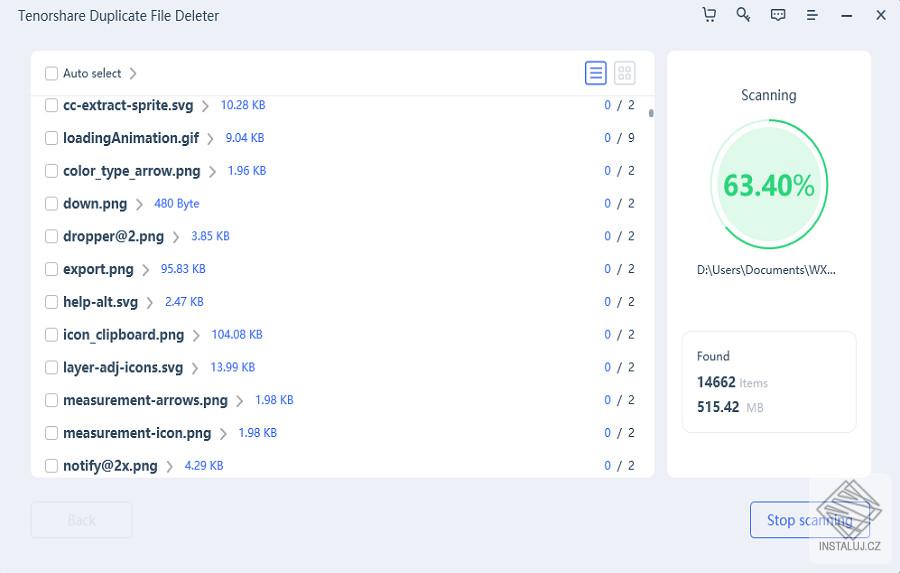Click the export.png file name

tap(98, 269)
